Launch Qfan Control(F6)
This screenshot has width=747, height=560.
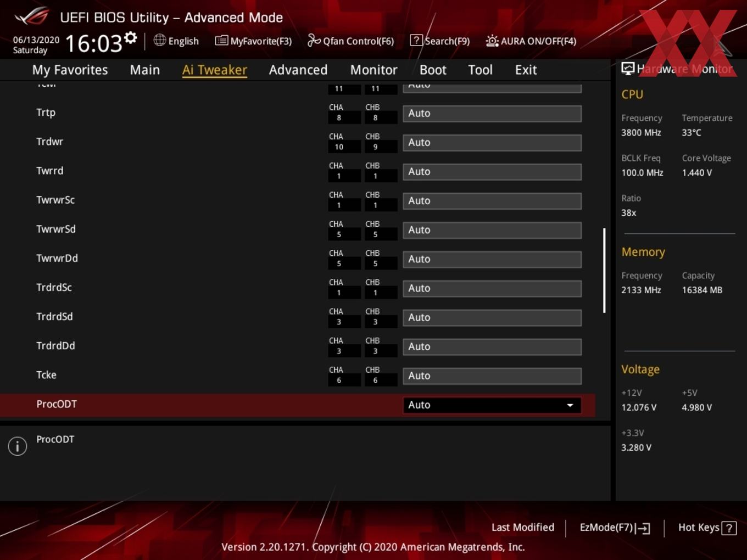(x=359, y=41)
